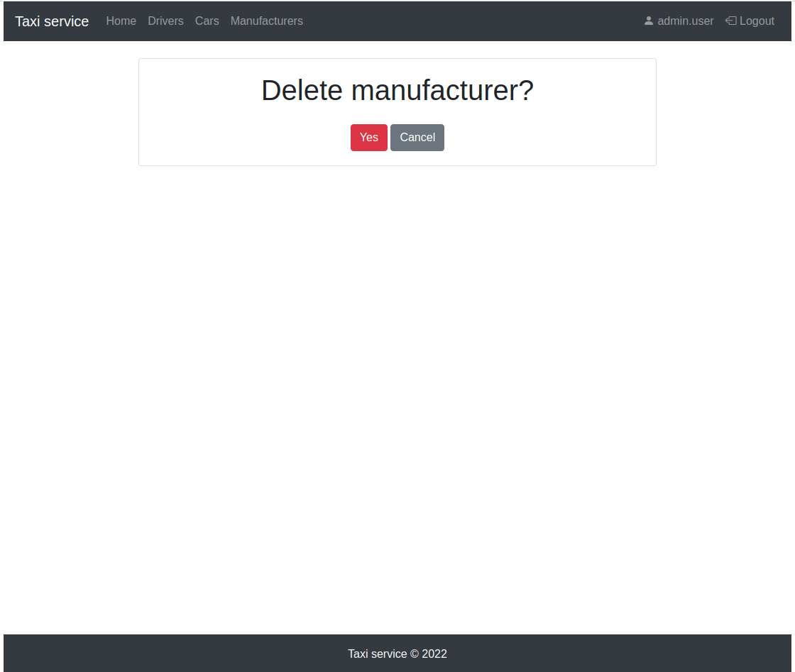Log out of the Taxi service app
795x672 pixels.
click(750, 21)
